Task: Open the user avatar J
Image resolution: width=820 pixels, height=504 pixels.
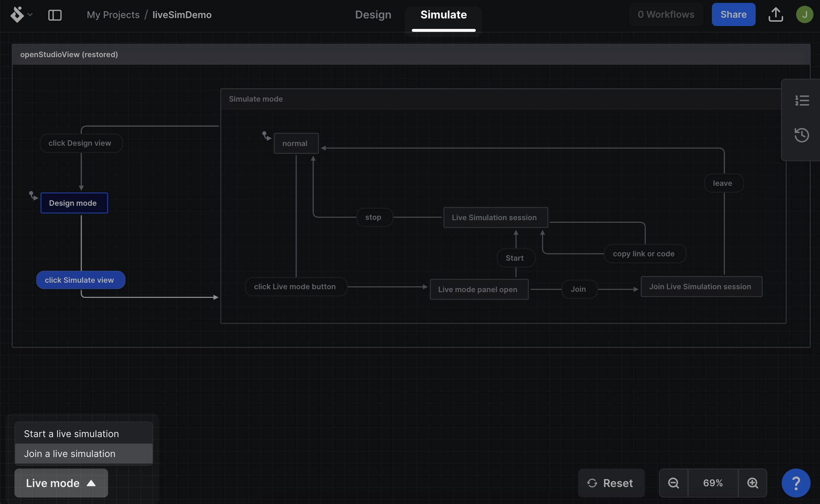Action: point(804,14)
